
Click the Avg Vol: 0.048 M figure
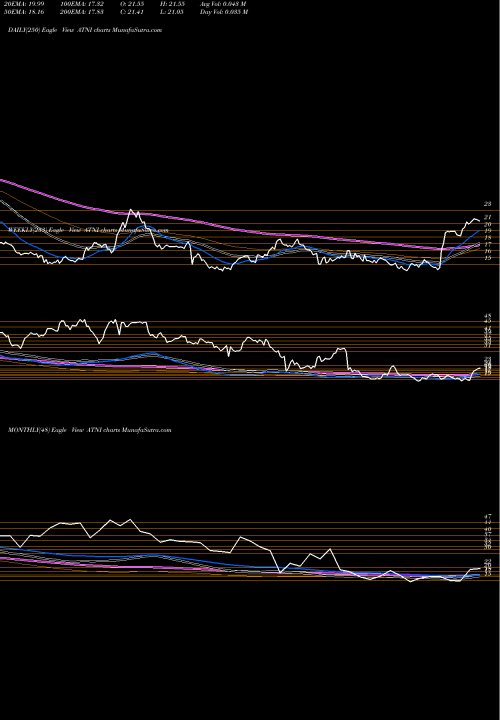(x=224, y=4)
